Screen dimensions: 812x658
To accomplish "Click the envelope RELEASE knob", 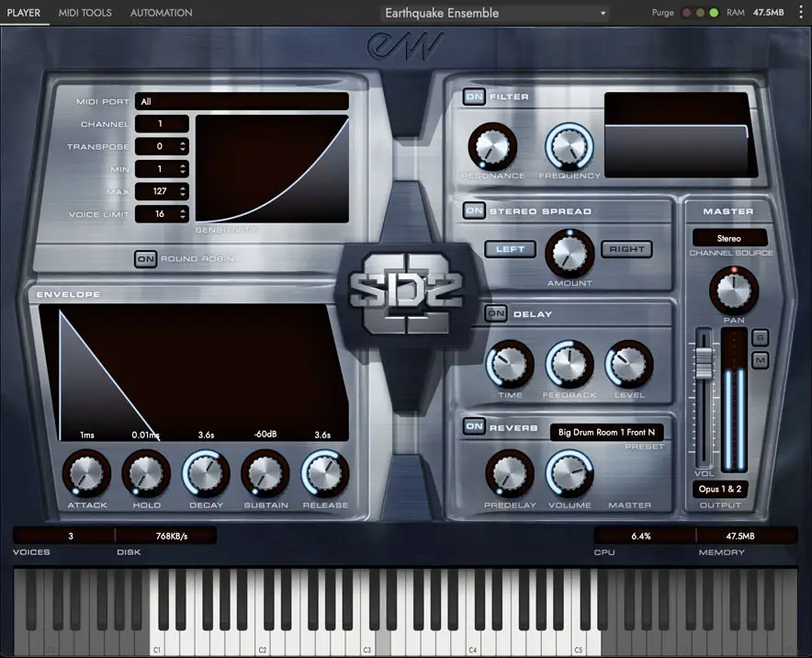I will (325, 473).
